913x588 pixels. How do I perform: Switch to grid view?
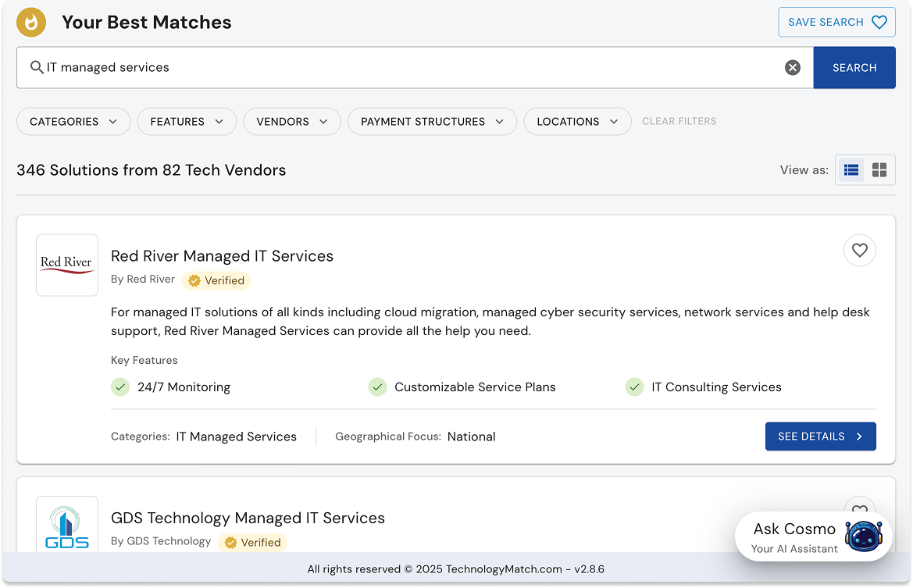[879, 170]
